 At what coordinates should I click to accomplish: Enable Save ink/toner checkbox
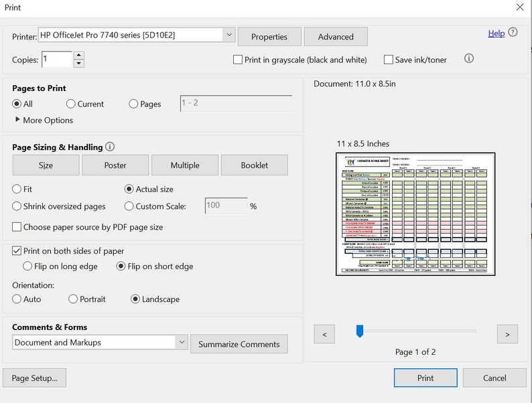(388, 60)
